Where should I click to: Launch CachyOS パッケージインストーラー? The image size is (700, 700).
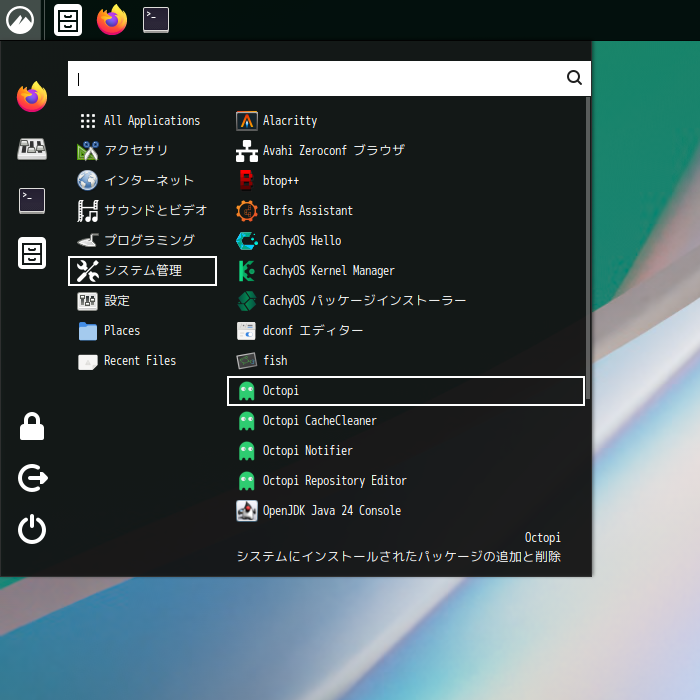coord(406,300)
